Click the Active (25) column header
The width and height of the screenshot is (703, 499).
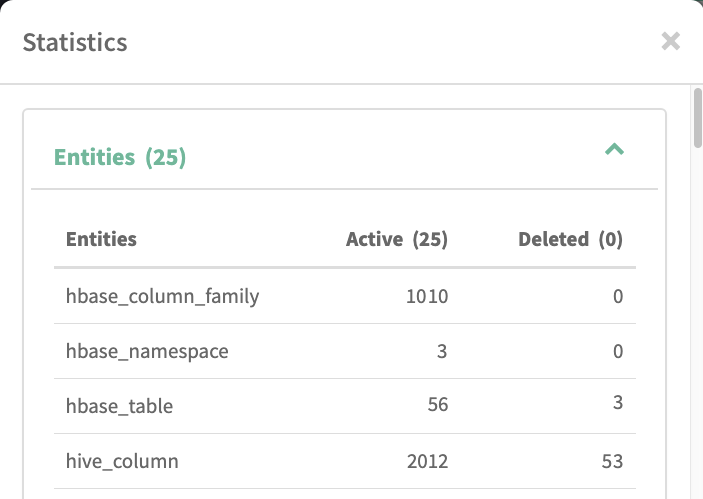pos(397,239)
